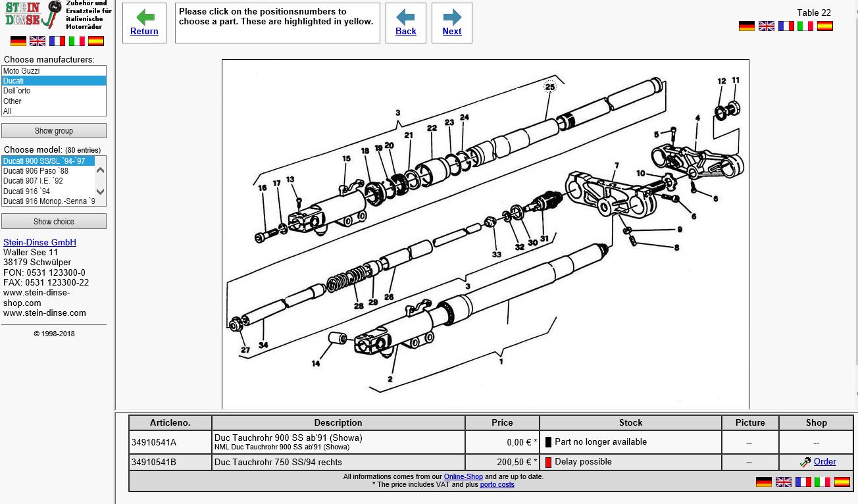Click the Italian flag below the logo
Image resolution: width=858 pixels, height=504 pixels.
pyautogui.click(x=77, y=41)
